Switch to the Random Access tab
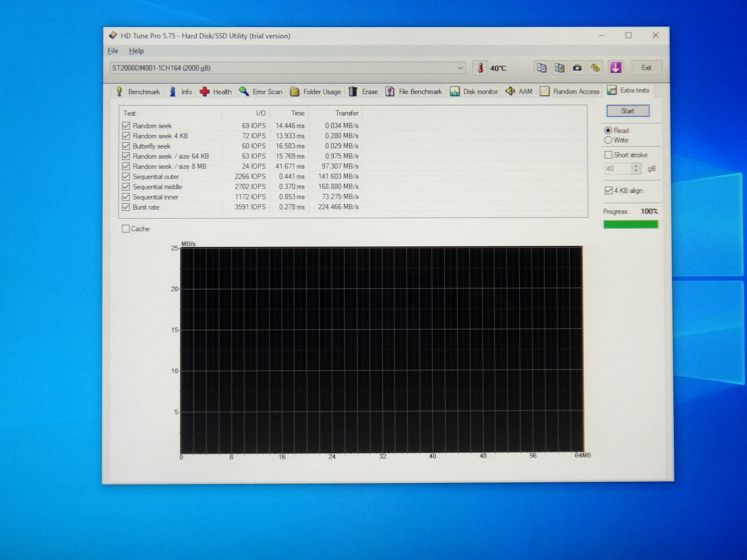This screenshot has width=747, height=560. [570, 92]
